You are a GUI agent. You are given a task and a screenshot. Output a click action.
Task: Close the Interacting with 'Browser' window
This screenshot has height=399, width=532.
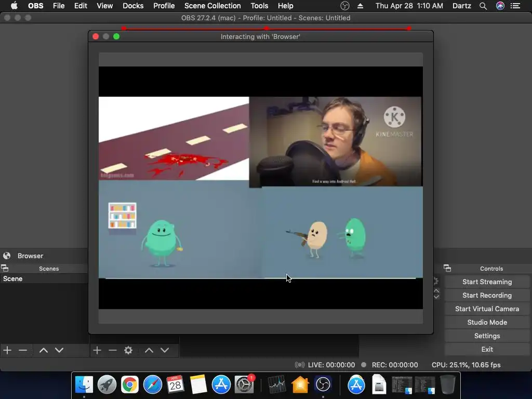point(96,36)
